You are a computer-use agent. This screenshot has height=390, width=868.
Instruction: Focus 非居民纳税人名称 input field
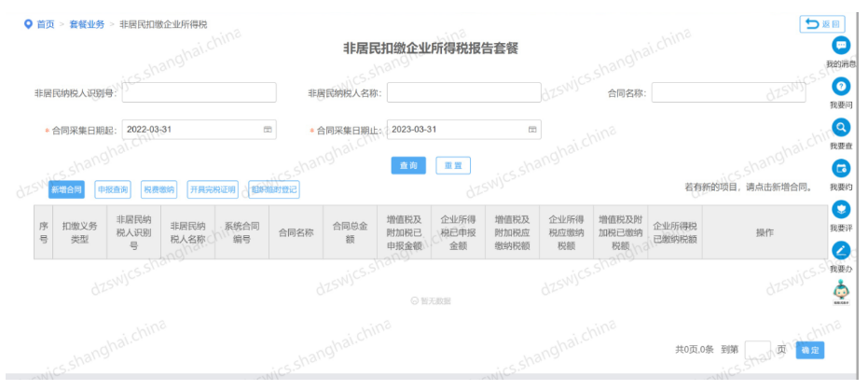pyautogui.click(x=464, y=92)
